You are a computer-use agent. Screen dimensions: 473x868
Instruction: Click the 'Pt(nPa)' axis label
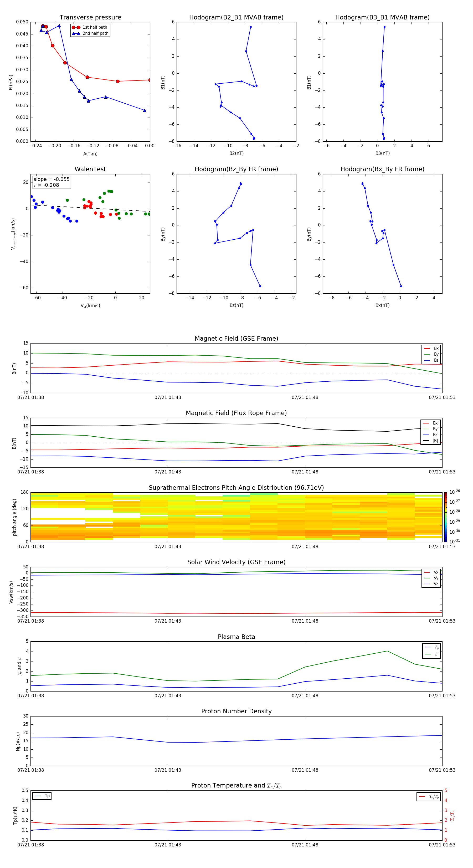tap(11, 82)
